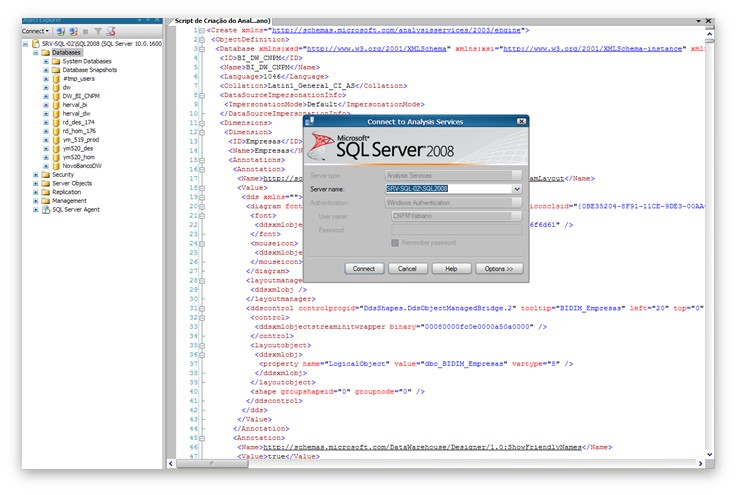Click the #tmp_users database cylinder icon

click(x=56, y=79)
